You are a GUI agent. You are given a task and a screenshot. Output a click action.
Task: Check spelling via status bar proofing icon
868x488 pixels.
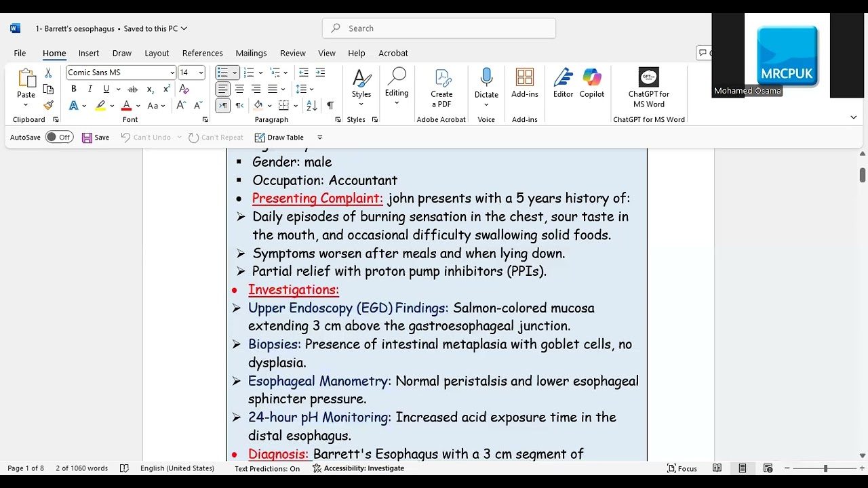click(124, 468)
